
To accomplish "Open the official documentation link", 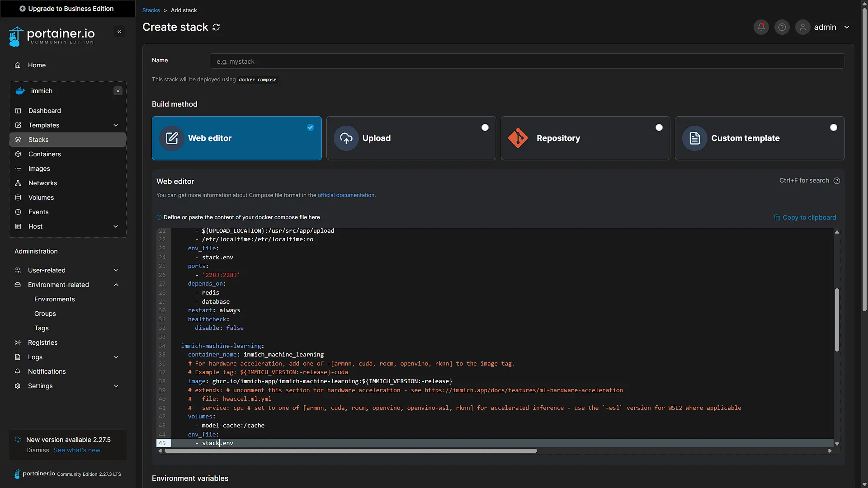I will tap(346, 195).
